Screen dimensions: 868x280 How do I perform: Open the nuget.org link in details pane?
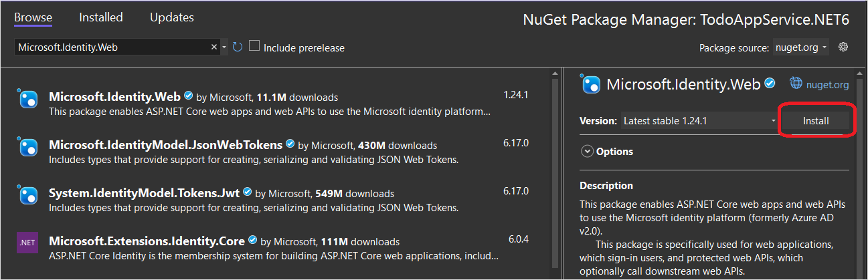(x=827, y=85)
